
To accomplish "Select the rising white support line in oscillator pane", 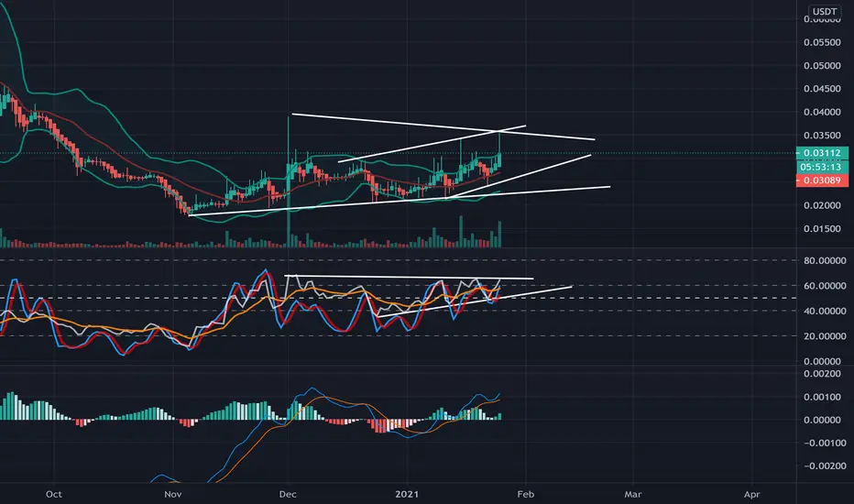I will coord(475,301).
